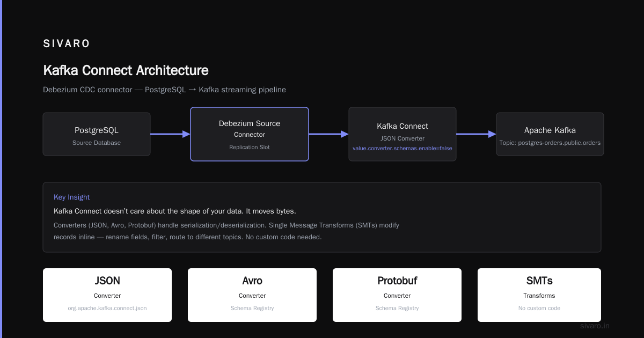Click the Key Insight description panel

322,217
